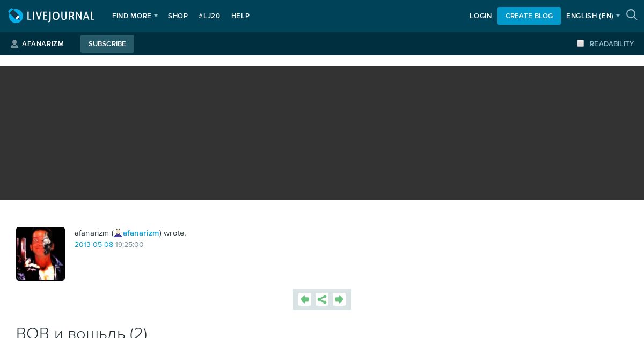Image resolution: width=644 pixels, height=338 pixels.
Task: Click the entry time 19:25:00
Action: coord(129,245)
